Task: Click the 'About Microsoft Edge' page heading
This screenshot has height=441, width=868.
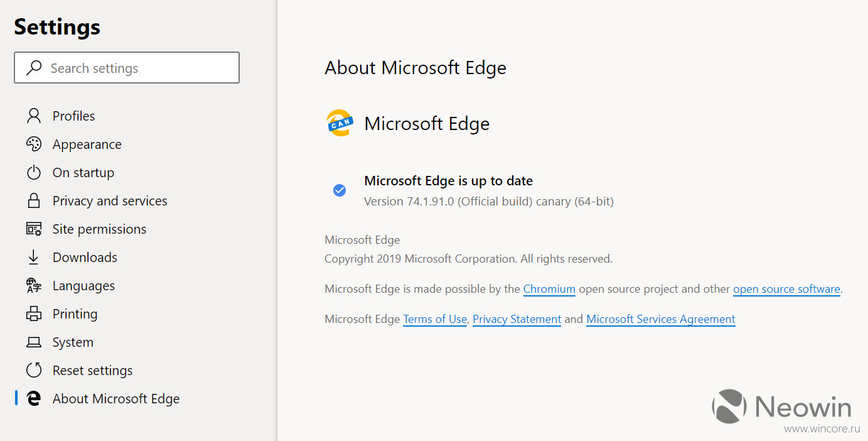Action: tap(415, 68)
